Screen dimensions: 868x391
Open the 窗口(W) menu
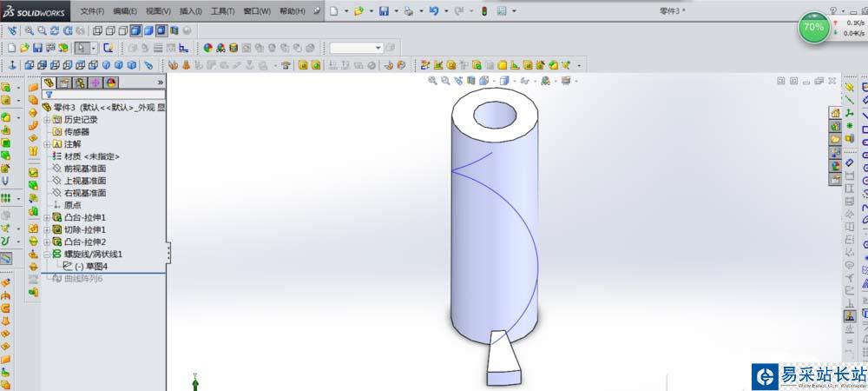[x=258, y=11]
